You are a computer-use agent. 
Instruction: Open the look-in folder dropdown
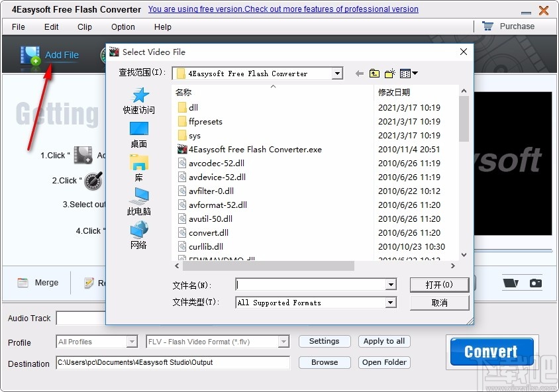coord(337,73)
